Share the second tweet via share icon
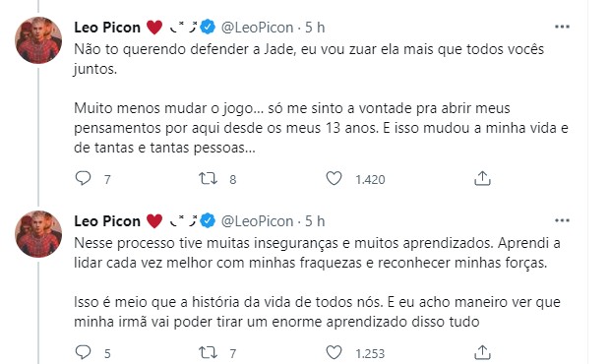The width and height of the screenshot is (610, 364). (482, 352)
